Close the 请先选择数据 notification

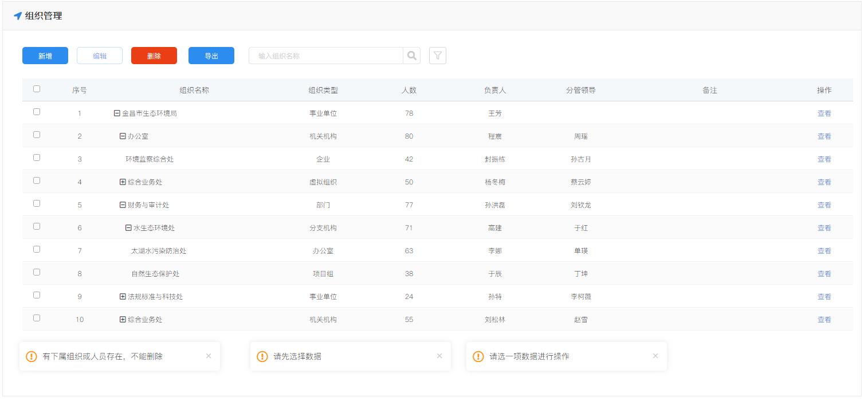[x=439, y=356]
